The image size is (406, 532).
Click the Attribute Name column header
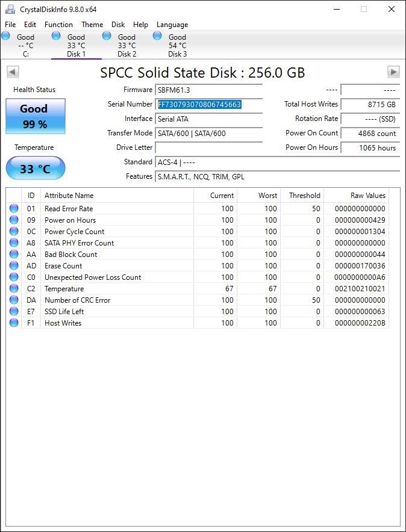pyautogui.click(x=117, y=196)
